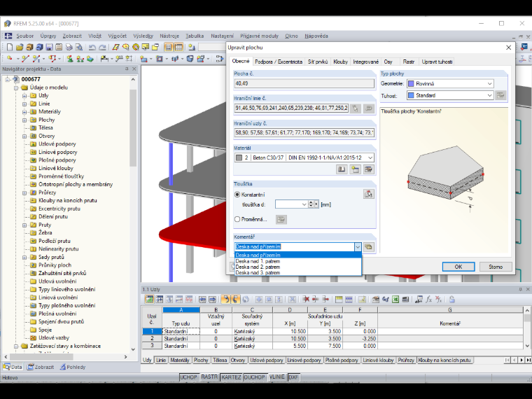Toggle OUCHOP in the status bar

(254, 377)
